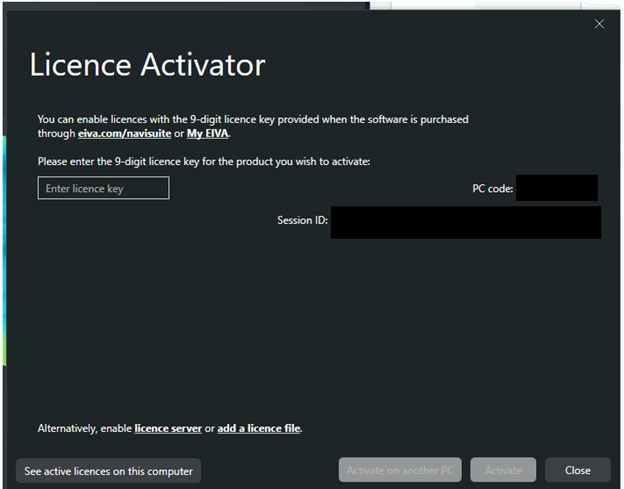The width and height of the screenshot is (624, 489).
Task: See active licences on this computer
Action: [x=108, y=471]
